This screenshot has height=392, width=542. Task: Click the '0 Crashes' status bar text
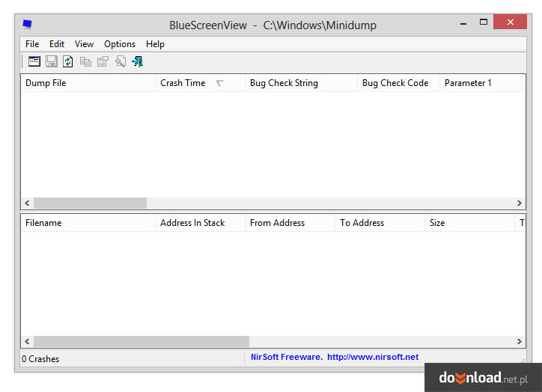pyautogui.click(x=40, y=359)
